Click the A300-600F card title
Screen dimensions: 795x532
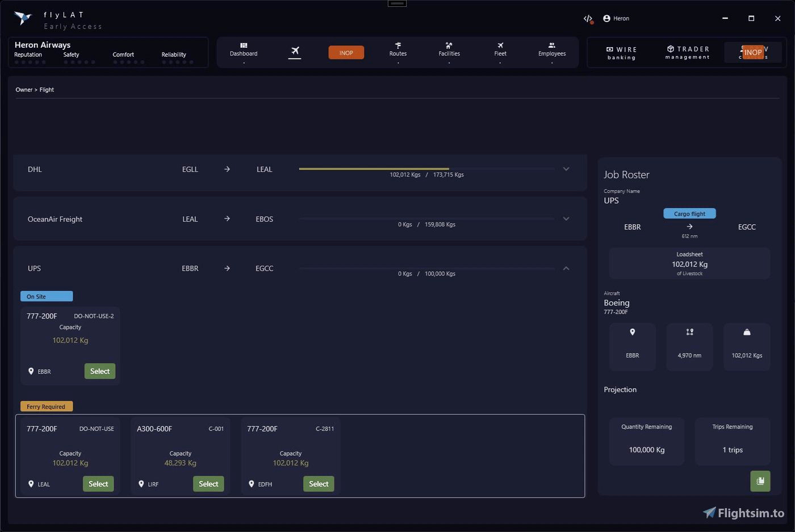154,429
